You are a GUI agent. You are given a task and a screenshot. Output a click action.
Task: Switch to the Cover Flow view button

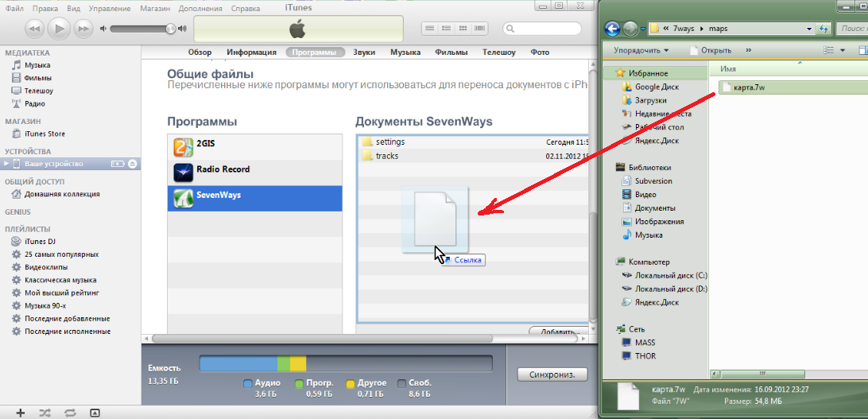click(479, 29)
